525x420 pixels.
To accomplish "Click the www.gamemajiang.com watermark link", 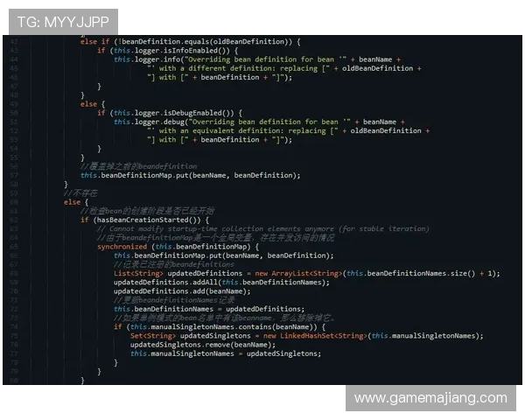I will pos(430,398).
